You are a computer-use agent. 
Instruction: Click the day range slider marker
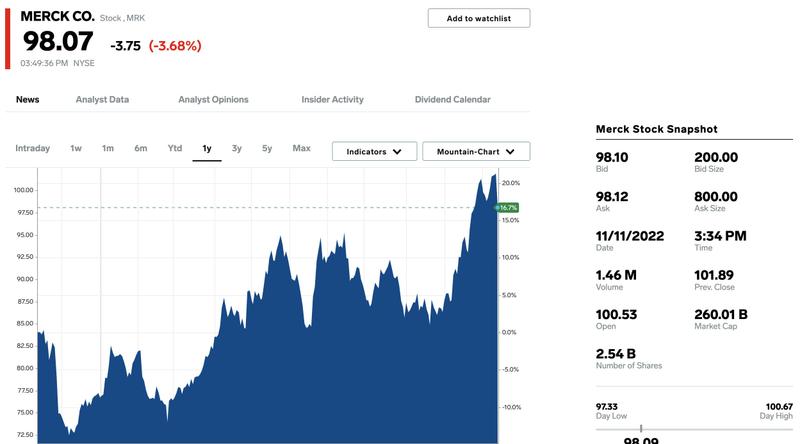(x=641, y=429)
